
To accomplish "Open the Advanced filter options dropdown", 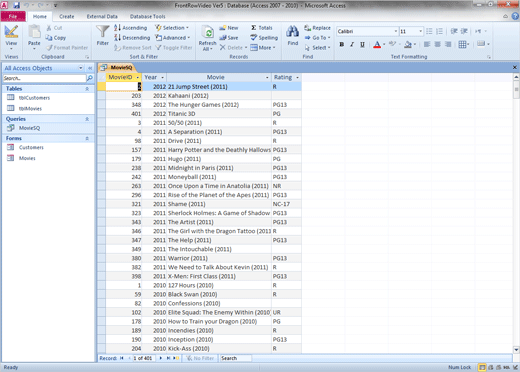I will (x=173, y=38).
